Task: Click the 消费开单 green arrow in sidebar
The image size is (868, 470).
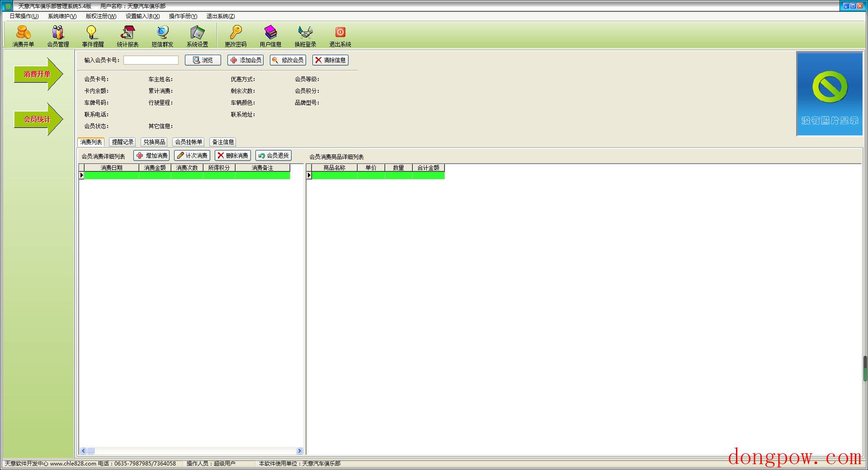Action: click(38, 74)
